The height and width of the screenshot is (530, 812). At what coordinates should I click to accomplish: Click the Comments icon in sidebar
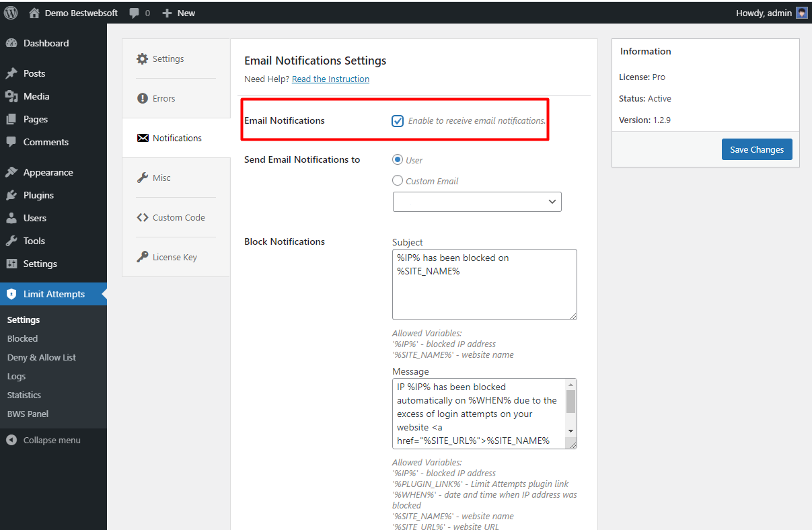11,142
